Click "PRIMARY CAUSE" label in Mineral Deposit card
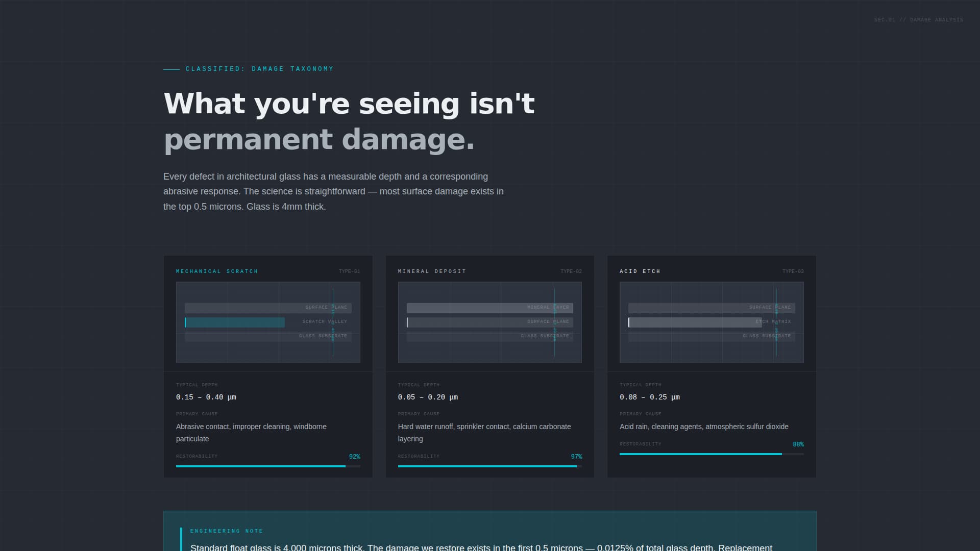The width and height of the screenshot is (980, 551). (419, 414)
